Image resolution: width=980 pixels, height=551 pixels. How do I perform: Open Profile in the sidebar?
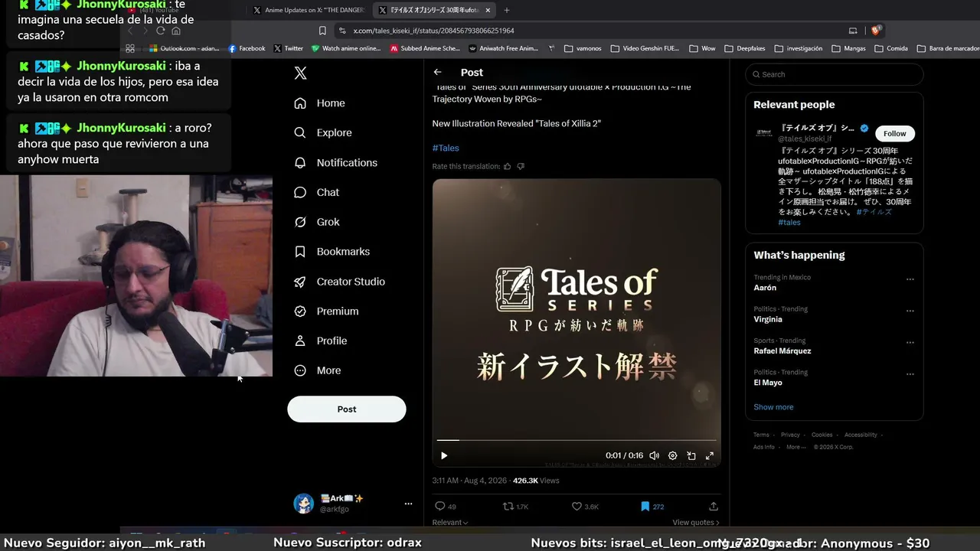point(321,341)
